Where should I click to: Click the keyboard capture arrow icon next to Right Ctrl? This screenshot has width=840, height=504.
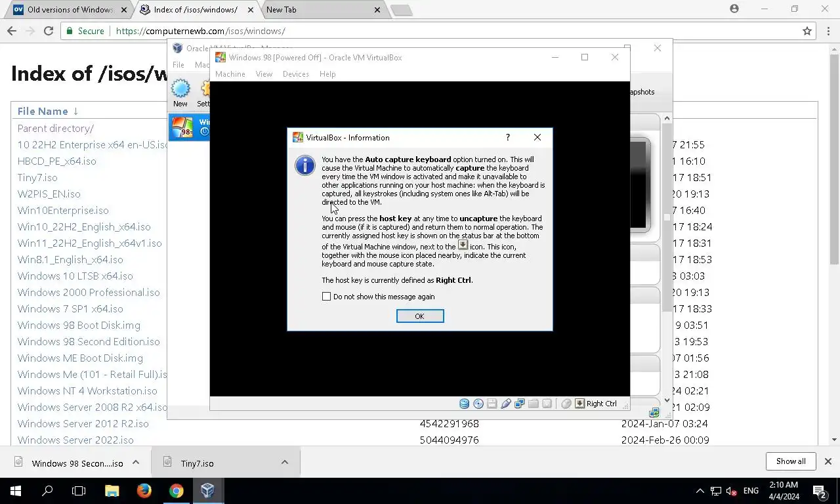coord(579,404)
